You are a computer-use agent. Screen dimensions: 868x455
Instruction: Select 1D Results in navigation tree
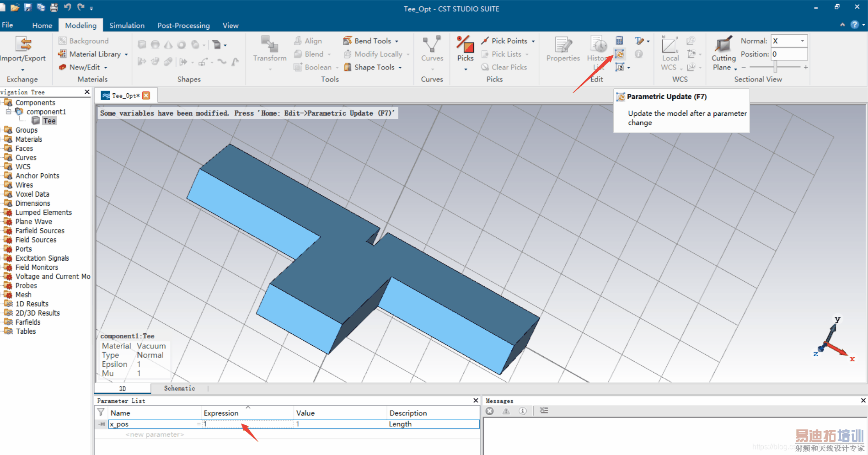tap(32, 304)
